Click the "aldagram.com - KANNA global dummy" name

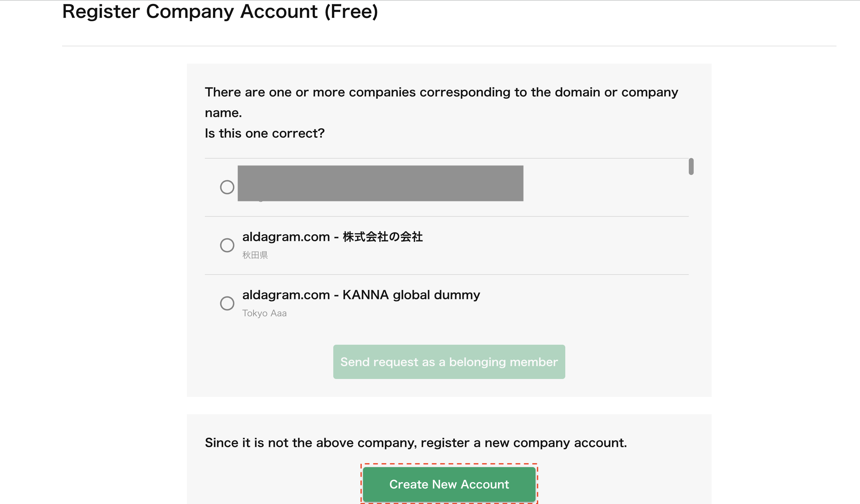pos(361,295)
